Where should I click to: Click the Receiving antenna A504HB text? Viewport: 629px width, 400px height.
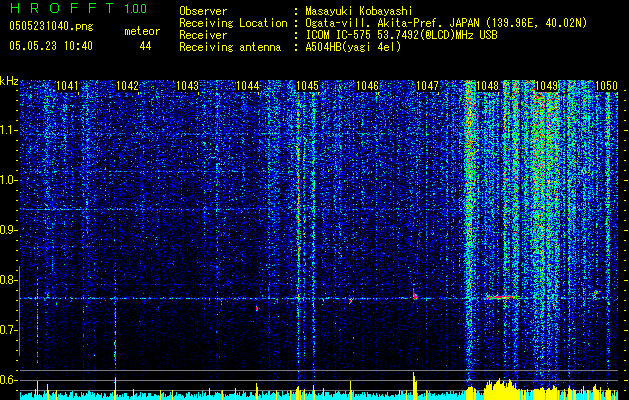[x=290, y=47]
